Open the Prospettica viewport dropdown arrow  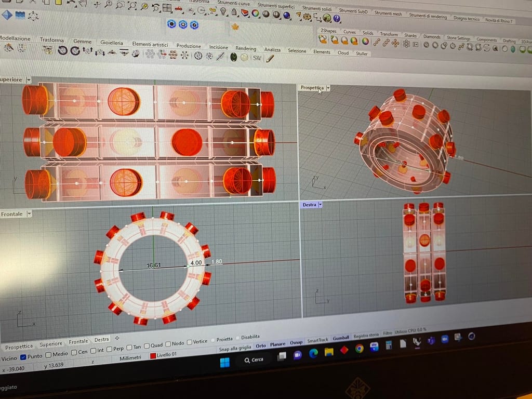click(328, 88)
